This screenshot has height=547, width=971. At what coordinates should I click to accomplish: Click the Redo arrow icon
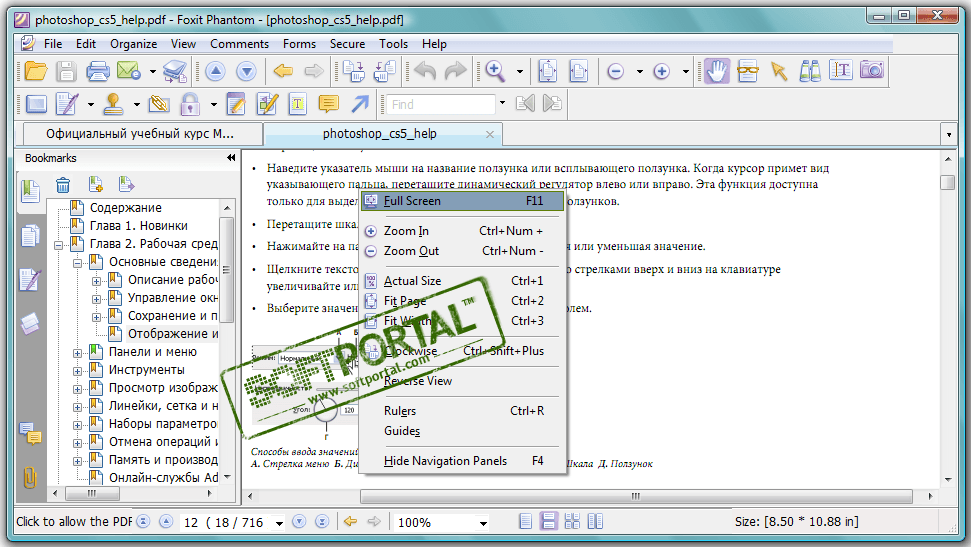pyautogui.click(x=456, y=71)
